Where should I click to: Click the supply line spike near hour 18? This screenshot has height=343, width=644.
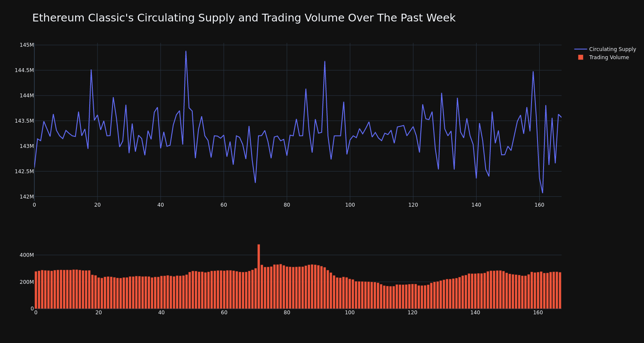point(91,70)
